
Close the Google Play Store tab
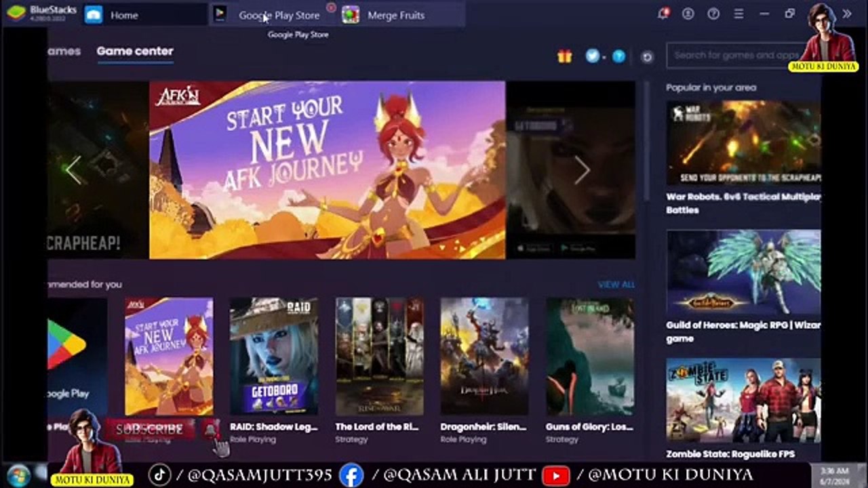pyautogui.click(x=331, y=7)
